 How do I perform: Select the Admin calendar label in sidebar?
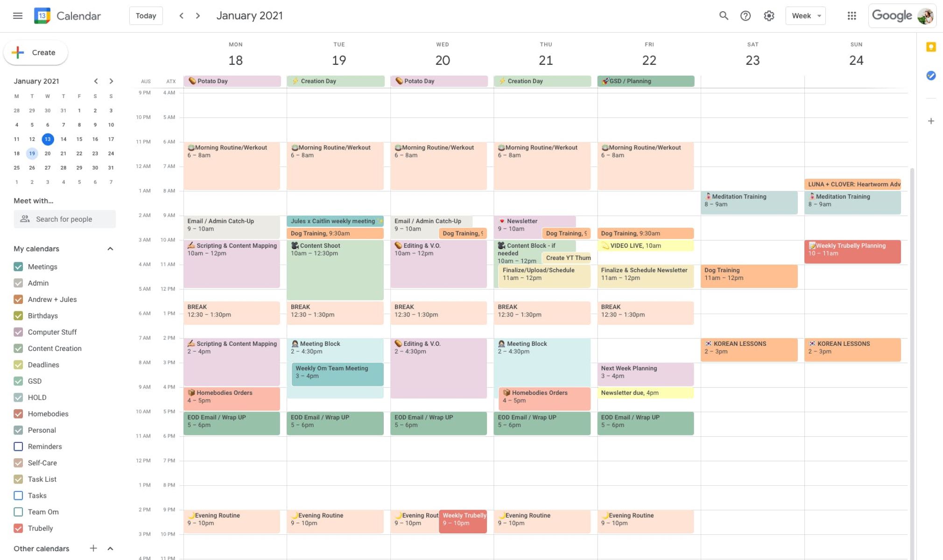pos(37,283)
